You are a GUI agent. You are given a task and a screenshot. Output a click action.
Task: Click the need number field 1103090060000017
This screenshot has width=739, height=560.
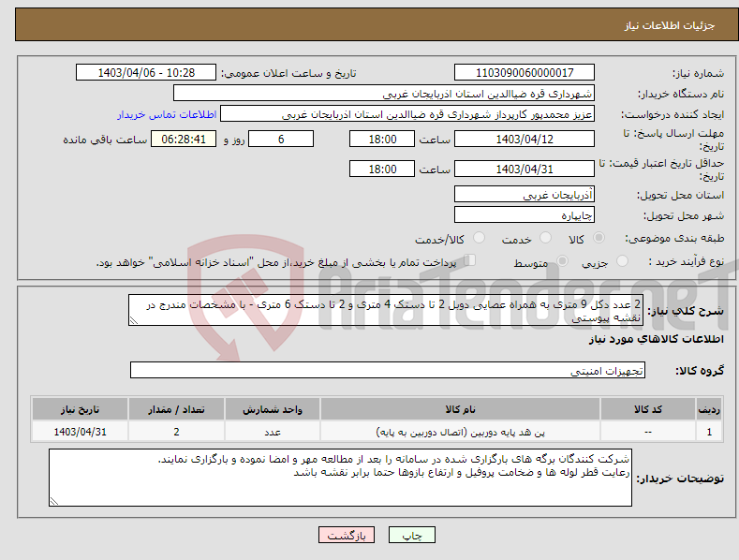[525, 73]
